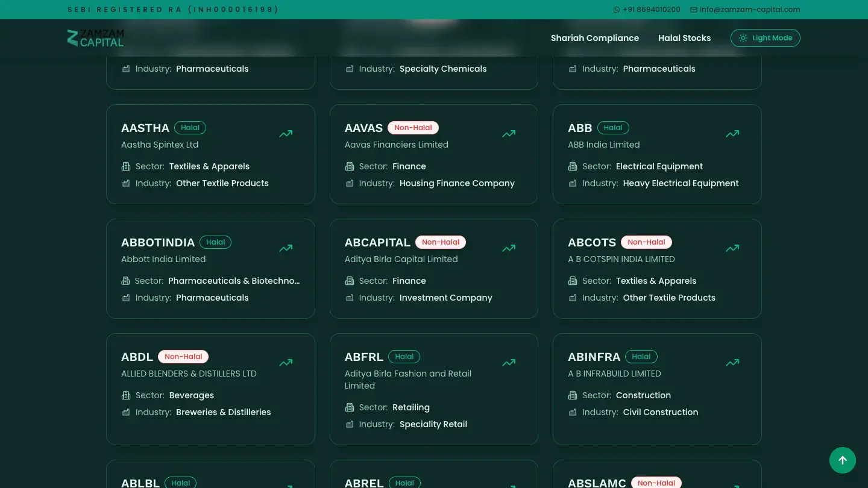Viewport: 868px width, 488px height.
Task: Click 'Aavas Financiers Limited' company name
Action: pos(397,145)
